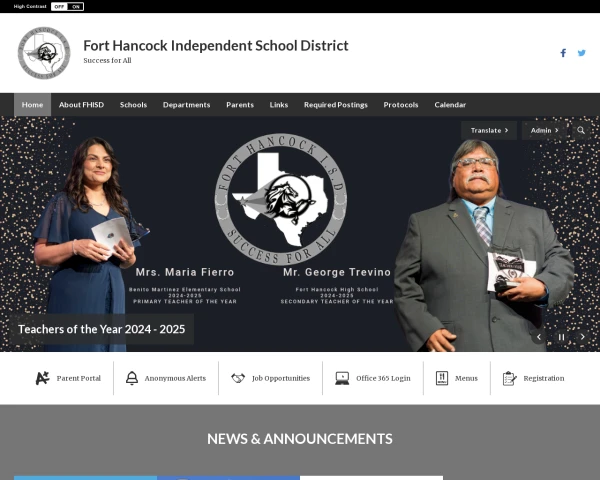Turn High Contrast on
The image size is (600, 480).
tap(76, 7)
